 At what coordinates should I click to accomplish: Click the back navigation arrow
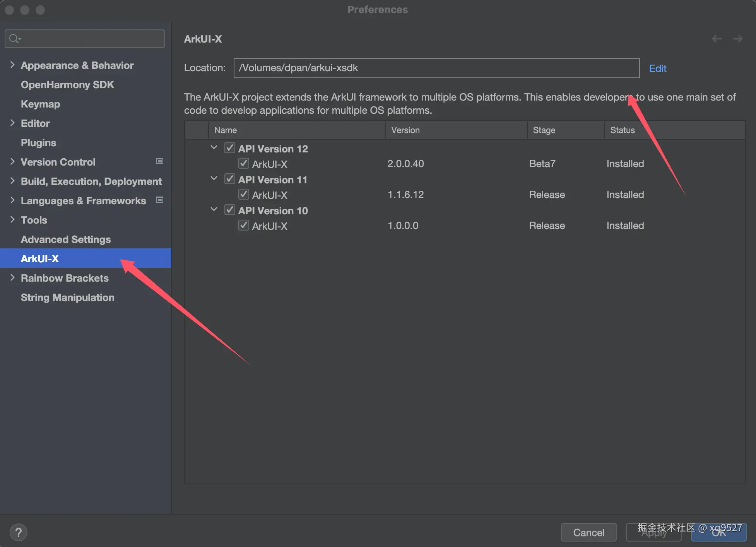(717, 39)
